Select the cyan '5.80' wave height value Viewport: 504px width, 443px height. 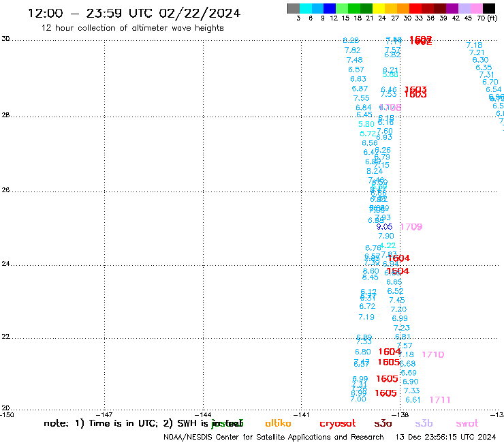coord(366,124)
